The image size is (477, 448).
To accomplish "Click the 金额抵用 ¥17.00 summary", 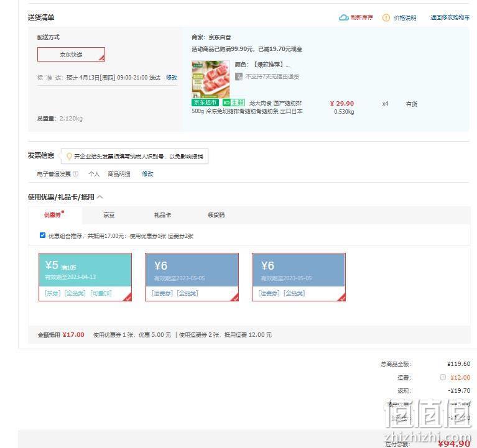I will pos(61,335).
